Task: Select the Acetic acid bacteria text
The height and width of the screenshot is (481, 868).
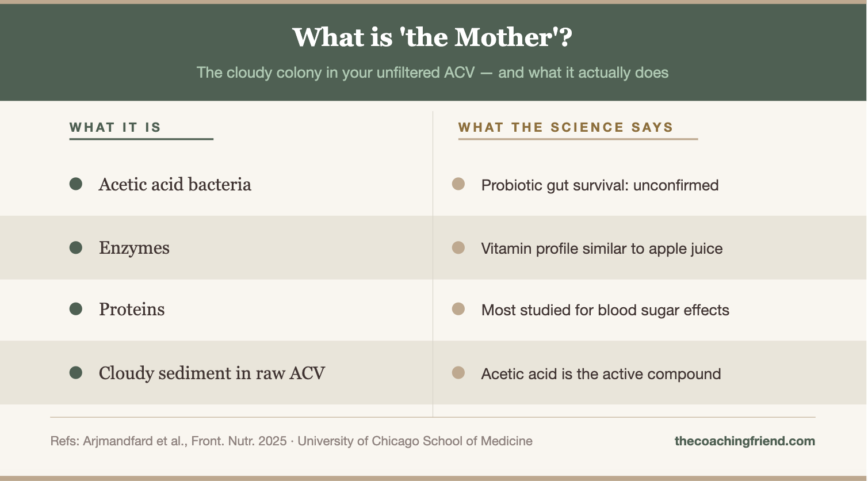Action: [175, 185]
